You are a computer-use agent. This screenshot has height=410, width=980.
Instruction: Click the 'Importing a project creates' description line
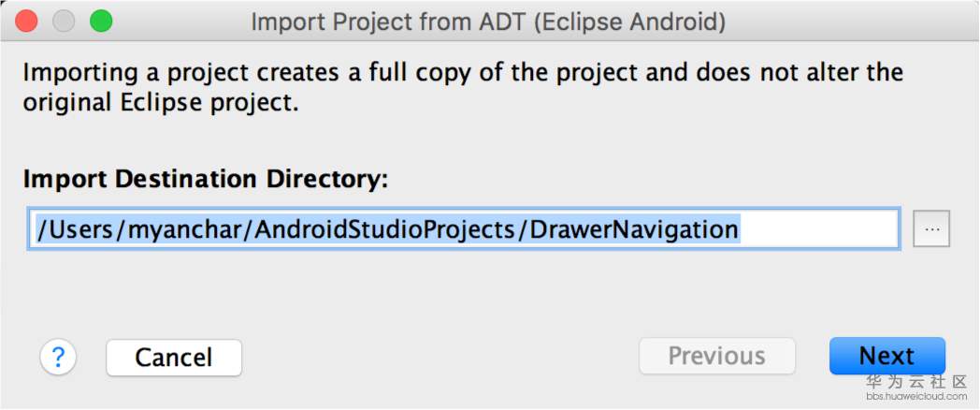pyautogui.click(x=463, y=73)
